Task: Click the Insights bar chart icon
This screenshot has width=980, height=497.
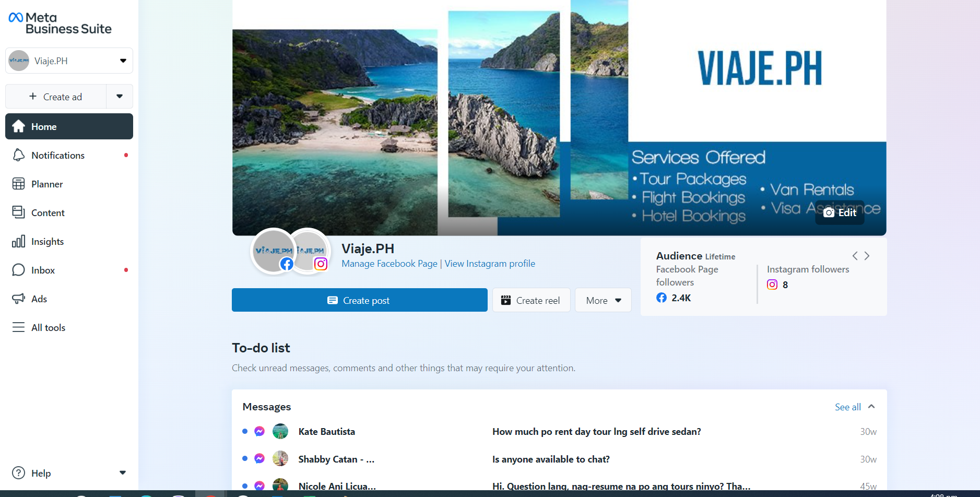Action: coord(19,241)
